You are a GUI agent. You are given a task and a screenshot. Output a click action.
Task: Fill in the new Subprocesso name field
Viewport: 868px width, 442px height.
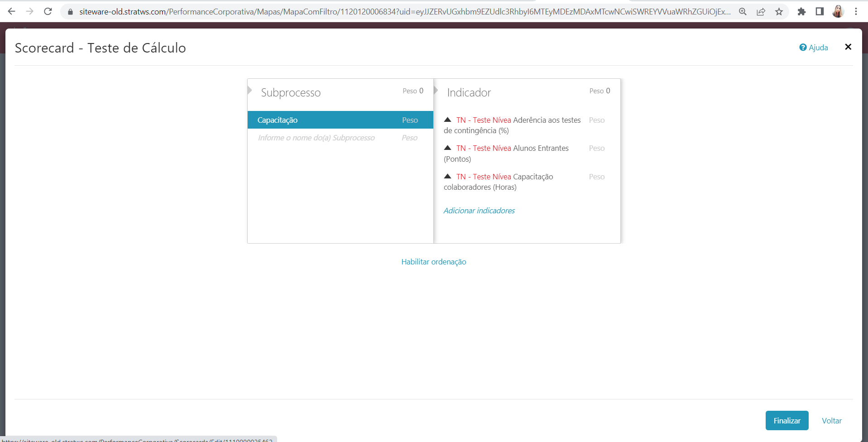click(317, 138)
